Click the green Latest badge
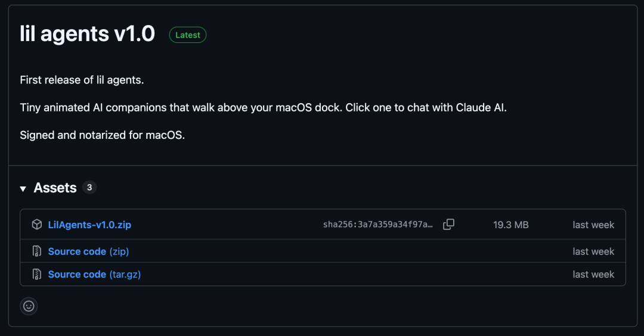This screenshot has height=336, width=644. tap(188, 35)
